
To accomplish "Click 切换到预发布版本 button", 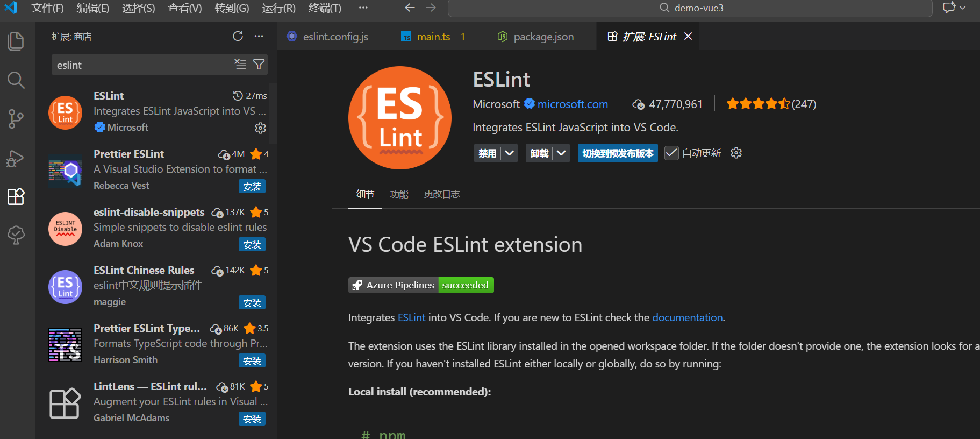I will (x=618, y=153).
